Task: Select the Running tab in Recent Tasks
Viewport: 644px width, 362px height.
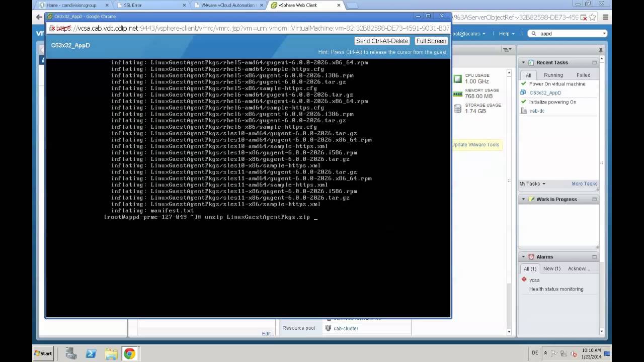Action: (553, 75)
